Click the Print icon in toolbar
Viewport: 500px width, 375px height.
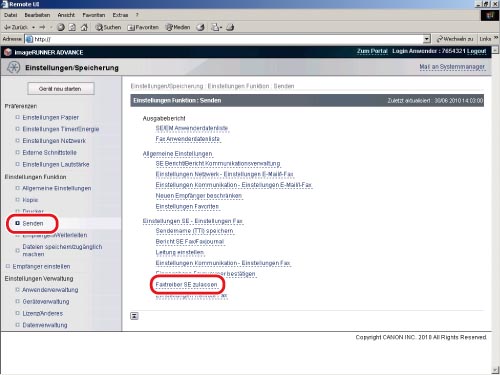[x=230, y=27]
